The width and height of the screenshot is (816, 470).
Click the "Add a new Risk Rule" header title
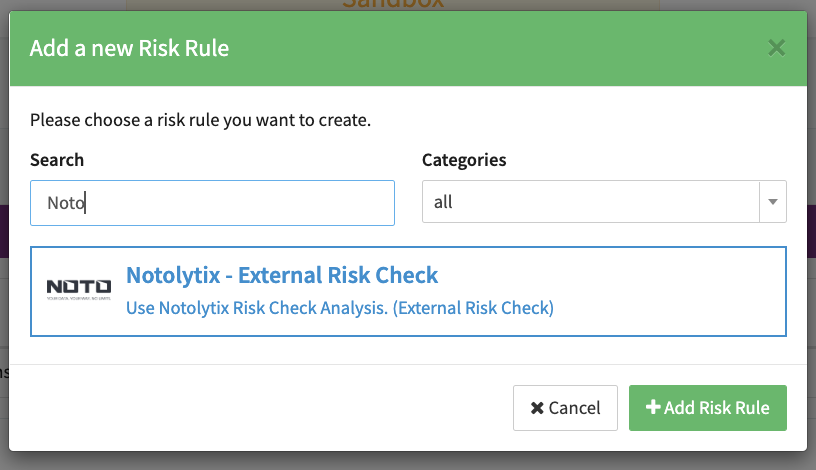[129, 48]
